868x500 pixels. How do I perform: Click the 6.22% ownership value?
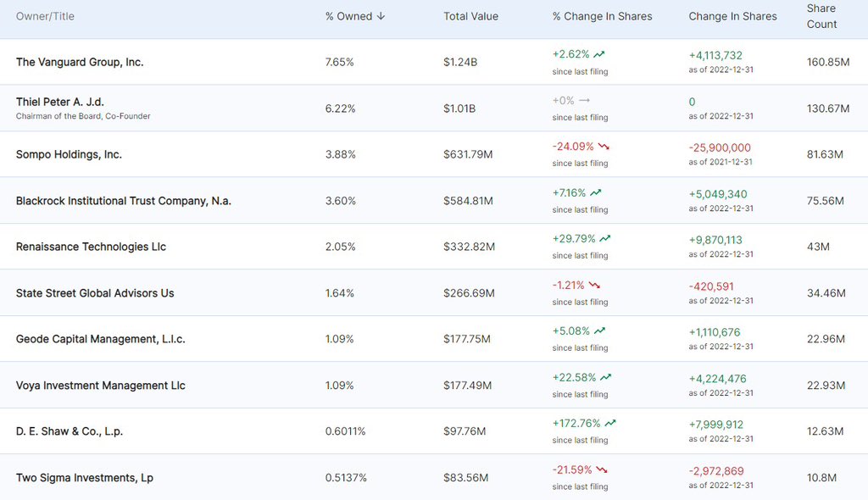pyautogui.click(x=341, y=108)
